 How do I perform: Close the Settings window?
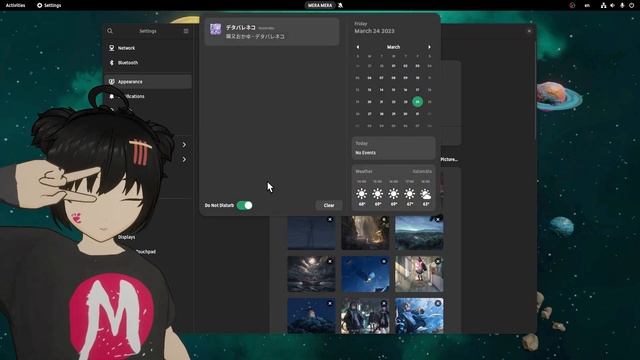click(529, 31)
